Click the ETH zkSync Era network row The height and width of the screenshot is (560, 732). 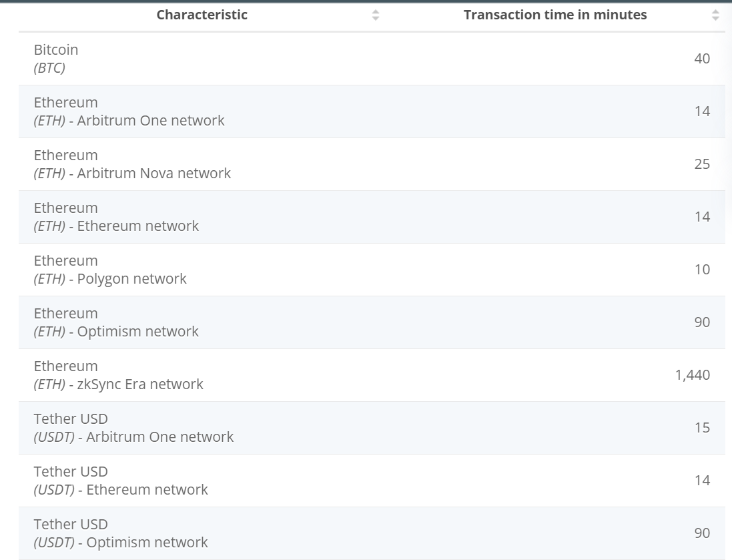[118, 375]
